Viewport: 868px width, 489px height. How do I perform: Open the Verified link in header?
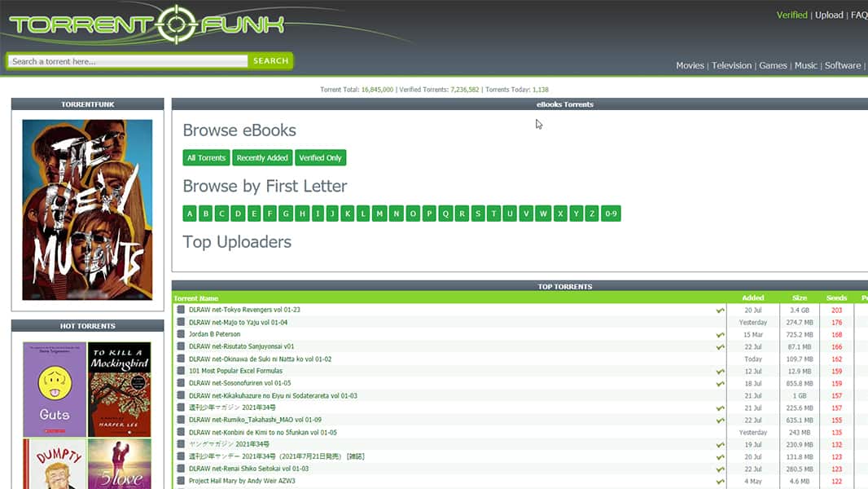tap(791, 15)
